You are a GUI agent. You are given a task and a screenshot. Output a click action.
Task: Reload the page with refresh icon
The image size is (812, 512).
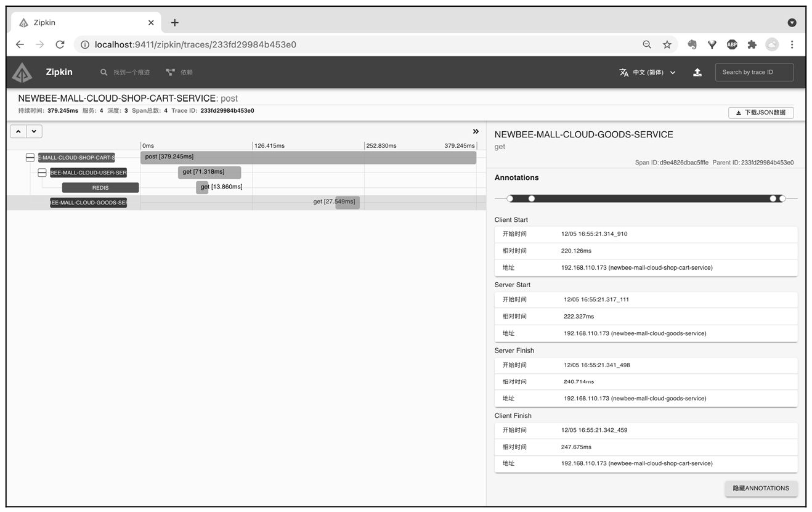pyautogui.click(x=60, y=44)
